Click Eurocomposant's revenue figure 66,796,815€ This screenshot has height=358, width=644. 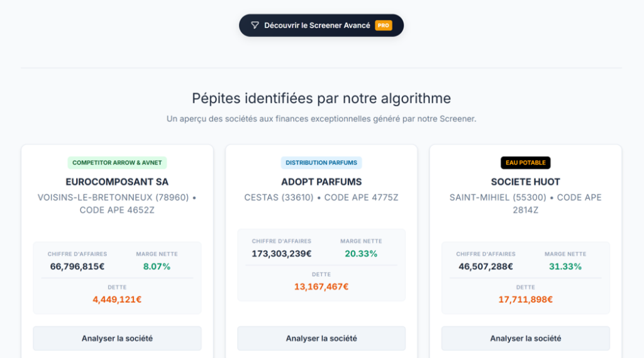point(77,266)
